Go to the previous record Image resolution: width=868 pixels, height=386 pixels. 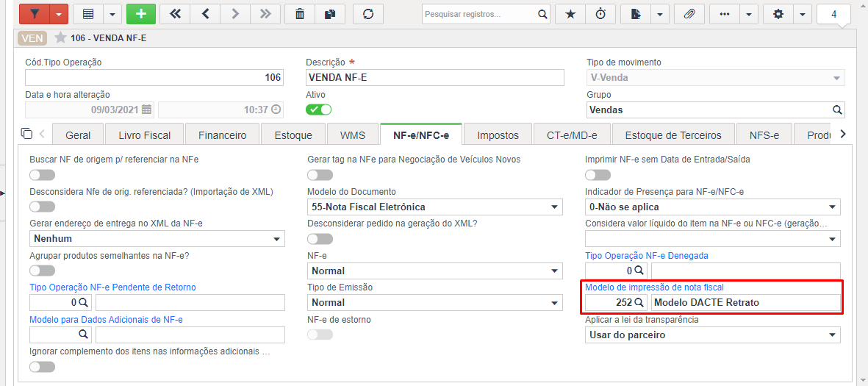[x=205, y=14]
